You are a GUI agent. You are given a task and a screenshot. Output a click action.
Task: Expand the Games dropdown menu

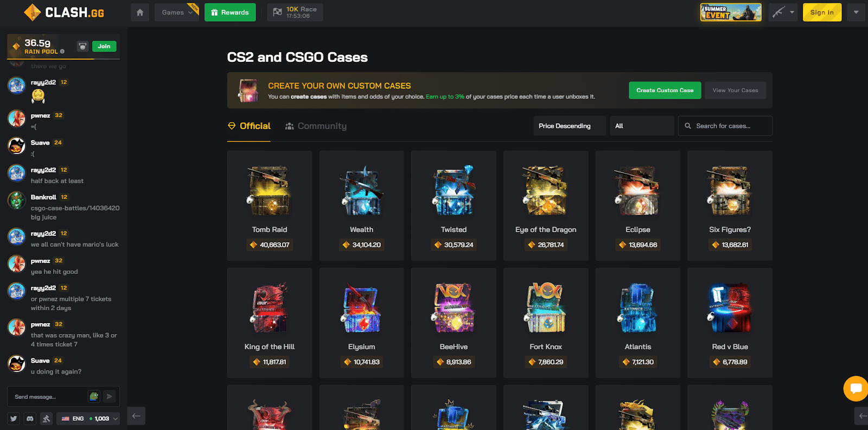(x=177, y=12)
